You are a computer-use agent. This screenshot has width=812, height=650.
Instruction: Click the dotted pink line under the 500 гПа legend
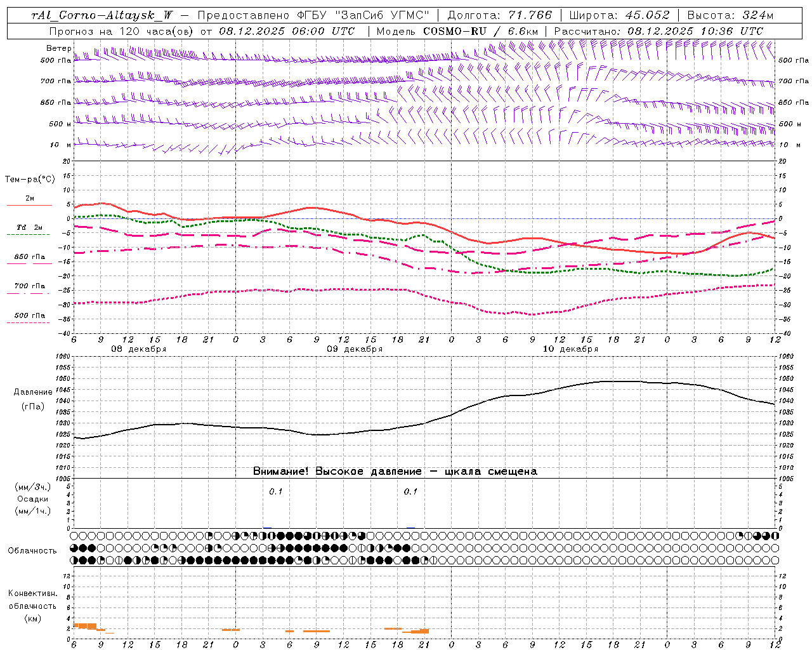coord(28,323)
